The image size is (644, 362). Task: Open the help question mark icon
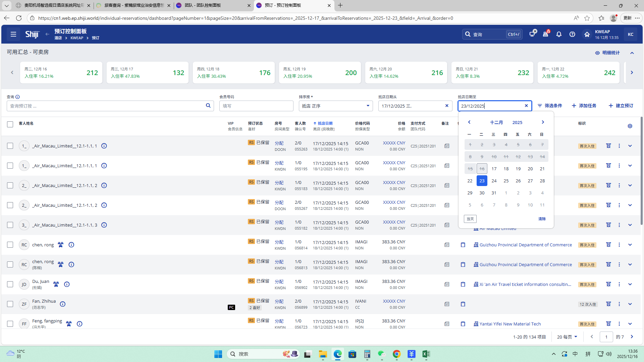(572, 34)
